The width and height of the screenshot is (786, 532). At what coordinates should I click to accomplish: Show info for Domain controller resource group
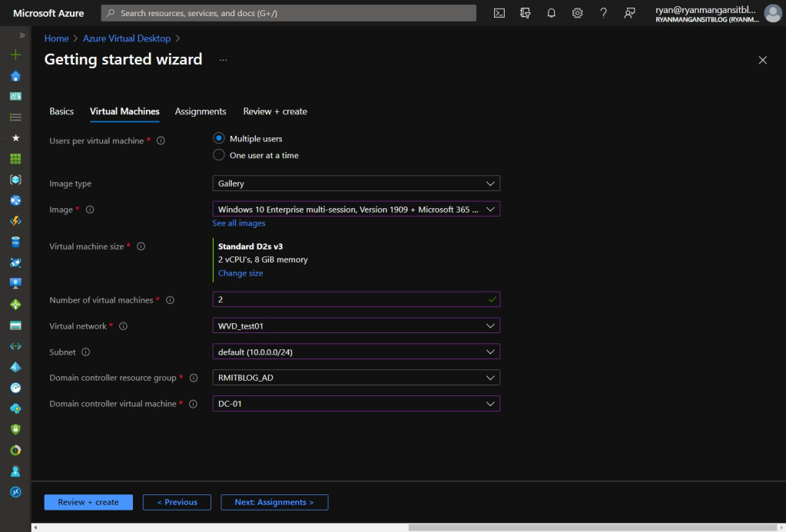click(x=194, y=378)
